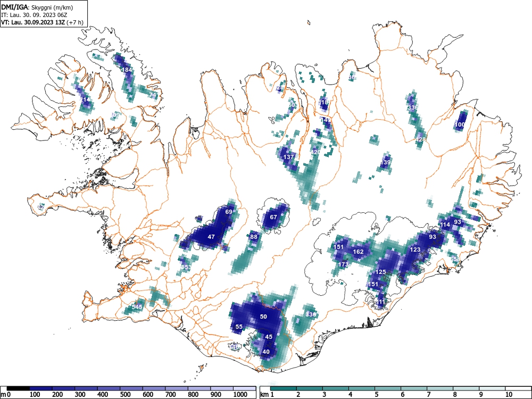532x399 pixels.
Task: Click the "m 0" label on meter legend
Action: (6, 395)
